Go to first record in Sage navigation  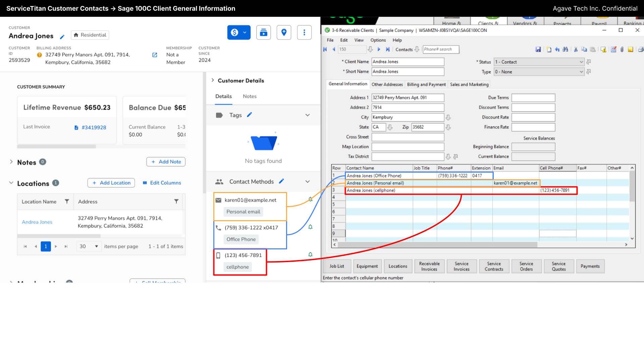[325, 49]
